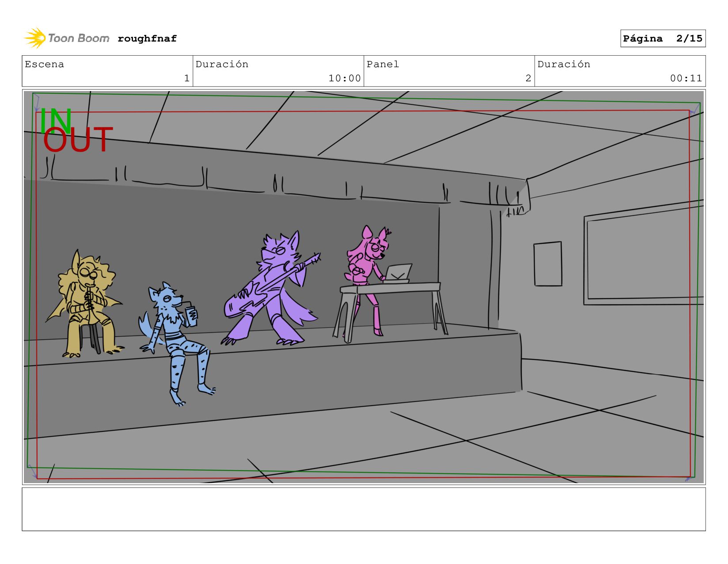
Task: Click the empty notes field below the panel
Action: click(x=364, y=509)
